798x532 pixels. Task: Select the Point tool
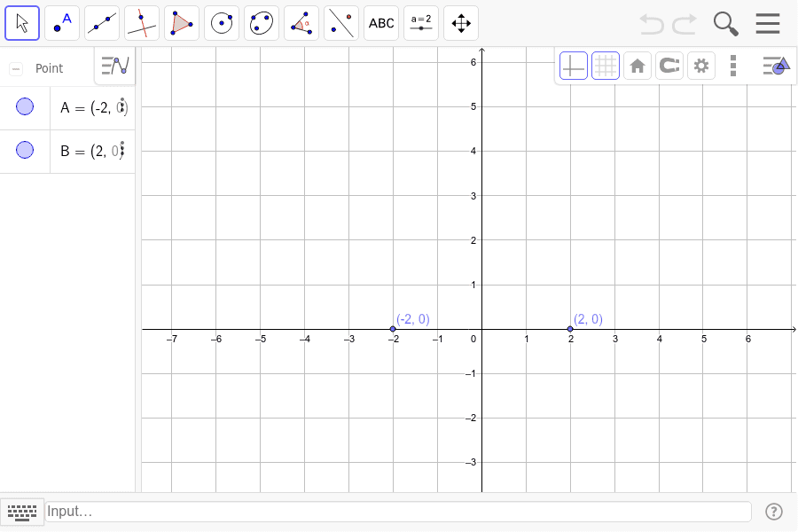[x=62, y=23]
